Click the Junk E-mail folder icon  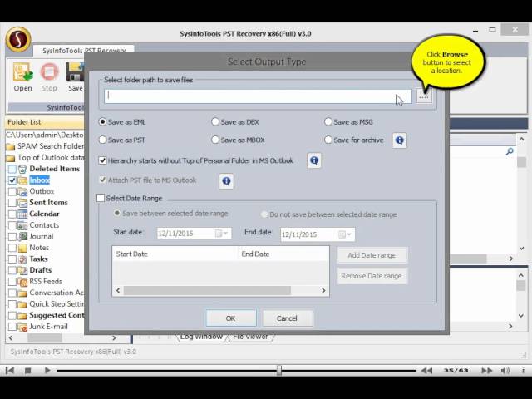22,327
